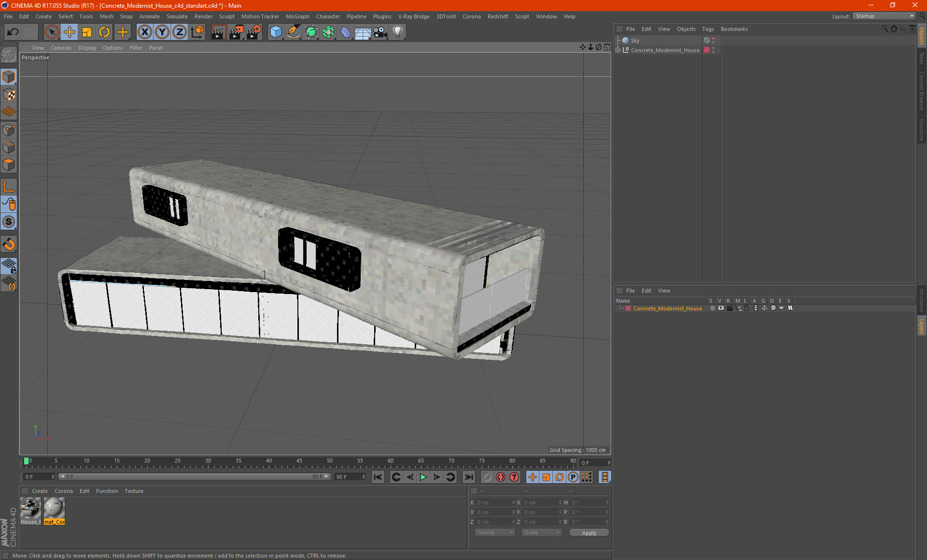This screenshot has width=927, height=560.
Task: Toggle Parameter keyframe recording button
Action: pyautogui.click(x=573, y=477)
